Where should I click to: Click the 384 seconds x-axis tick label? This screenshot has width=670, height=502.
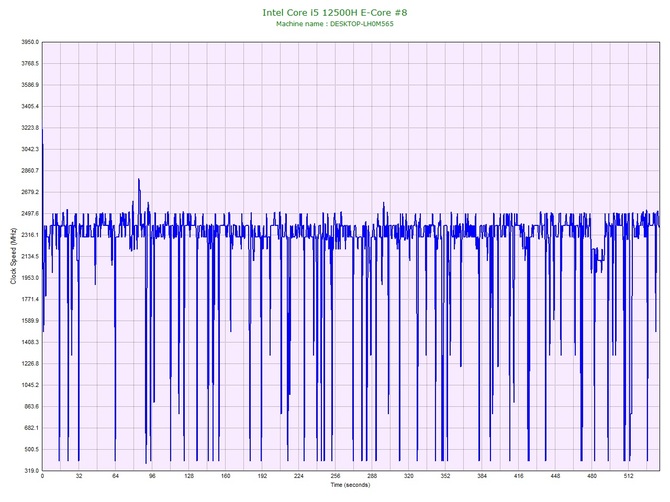coord(482,476)
